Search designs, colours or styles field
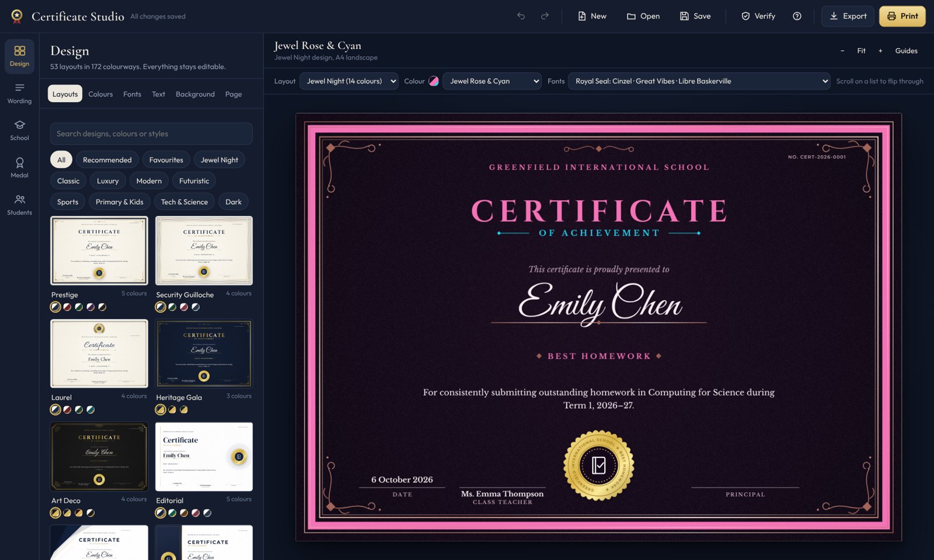Screen dimensions: 934x560 [x=151, y=134]
